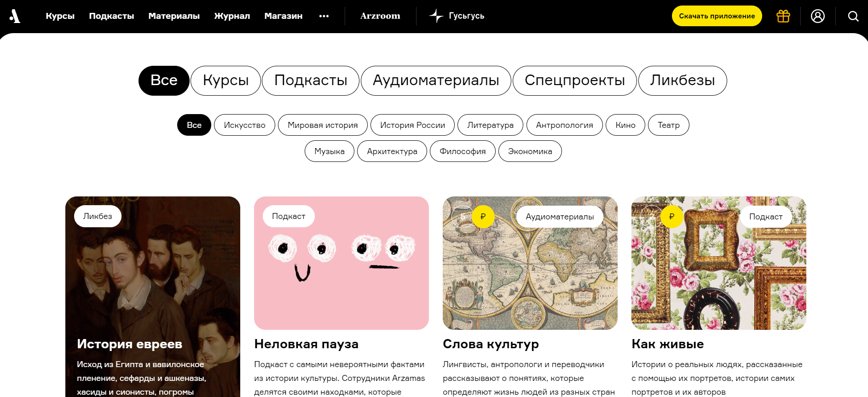This screenshot has height=397, width=868.
Task: Open Подкасты in the top navigation
Action: point(111,16)
